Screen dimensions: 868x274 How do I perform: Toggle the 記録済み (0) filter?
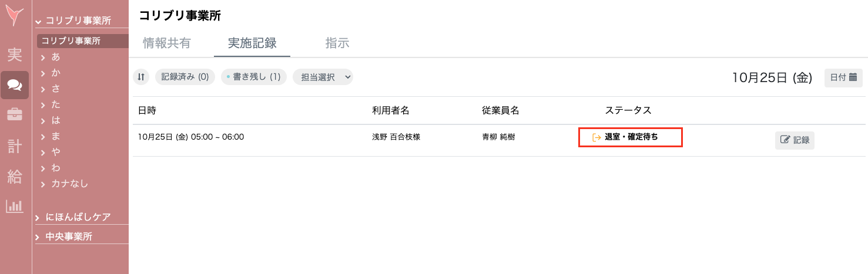pyautogui.click(x=185, y=77)
